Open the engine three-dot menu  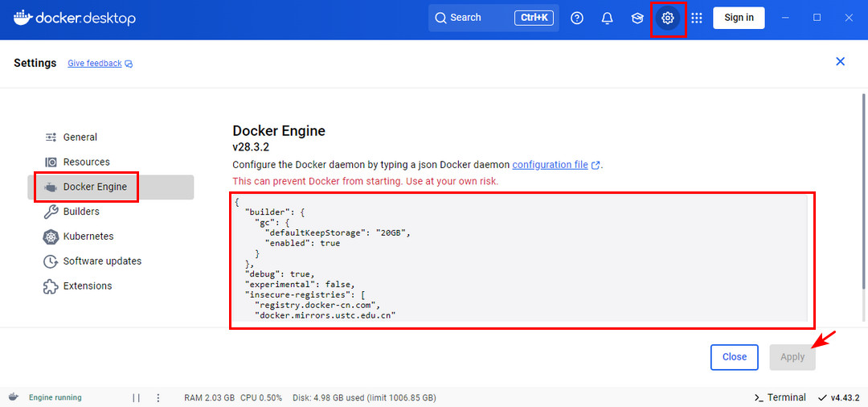click(158, 397)
